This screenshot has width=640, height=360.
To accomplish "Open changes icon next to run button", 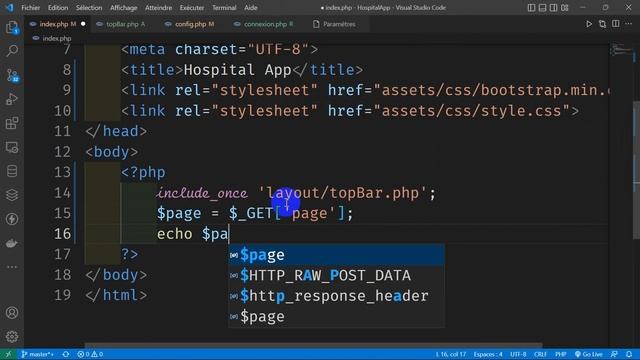I will pos(602,24).
